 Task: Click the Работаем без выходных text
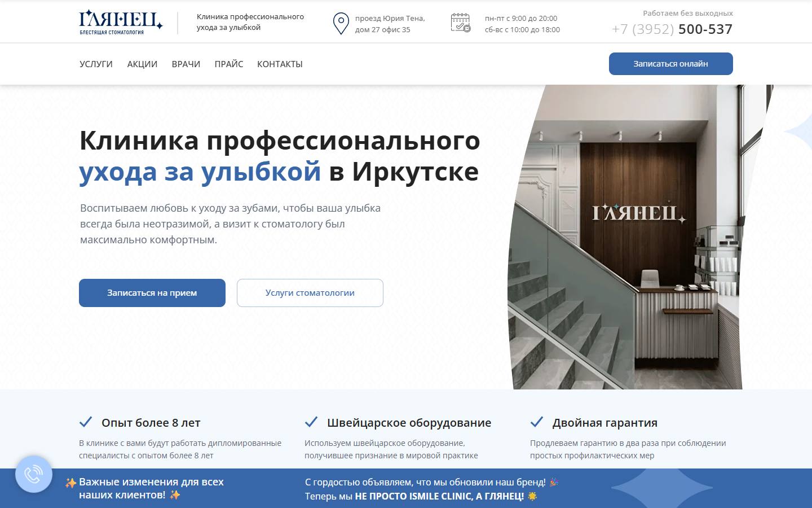688,13
